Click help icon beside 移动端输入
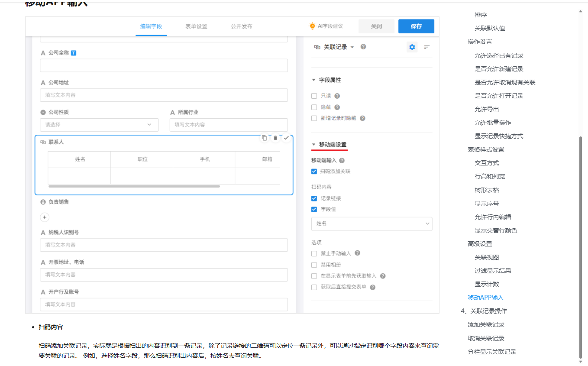The image size is (588, 366). [x=342, y=161]
